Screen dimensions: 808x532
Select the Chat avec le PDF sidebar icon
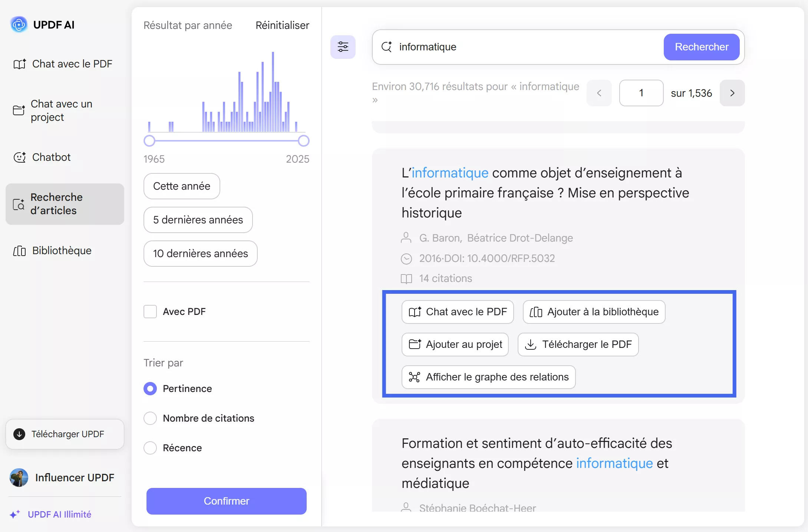tap(19, 64)
